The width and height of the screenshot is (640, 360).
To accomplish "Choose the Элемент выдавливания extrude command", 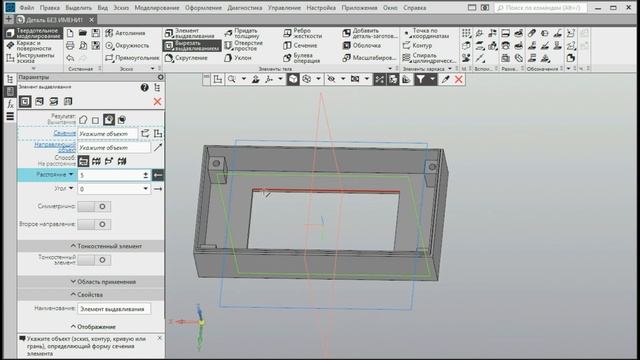I will pyautogui.click(x=190, y=33).
